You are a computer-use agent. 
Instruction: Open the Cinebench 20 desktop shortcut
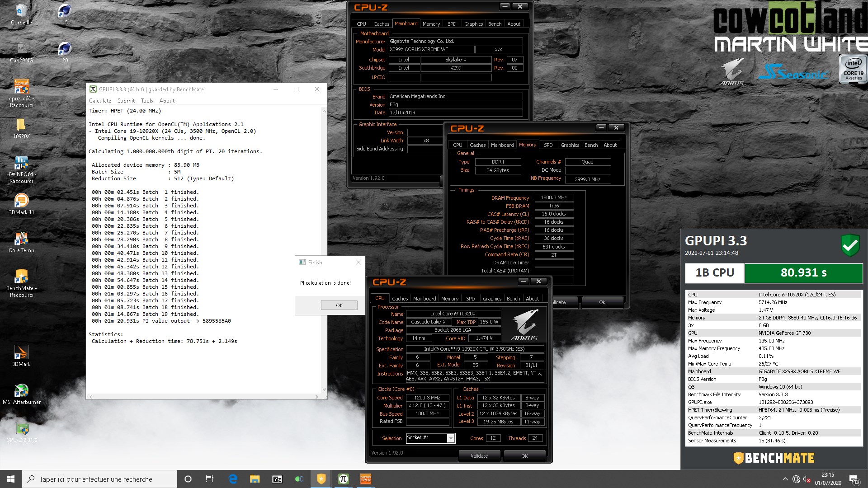[x=65, y=52]
